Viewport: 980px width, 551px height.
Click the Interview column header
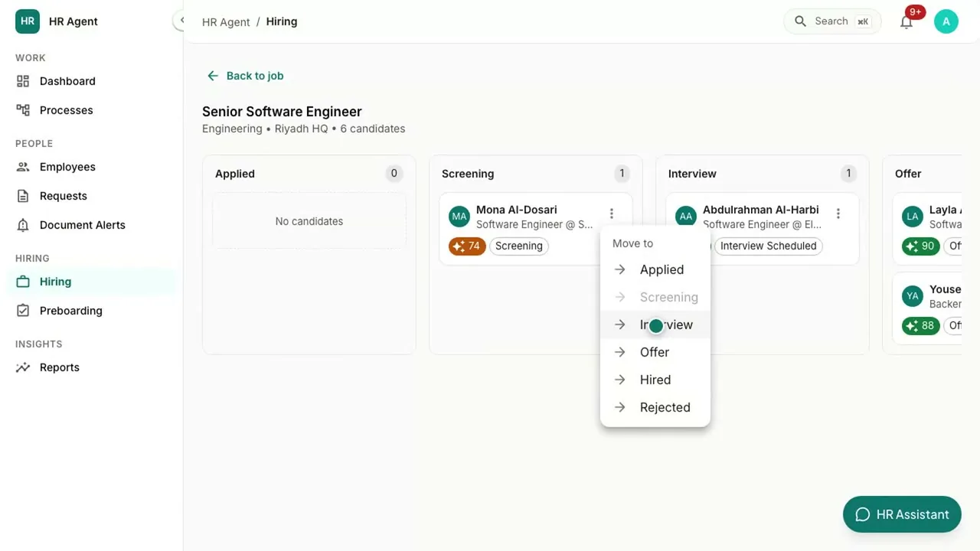(692, 174)
